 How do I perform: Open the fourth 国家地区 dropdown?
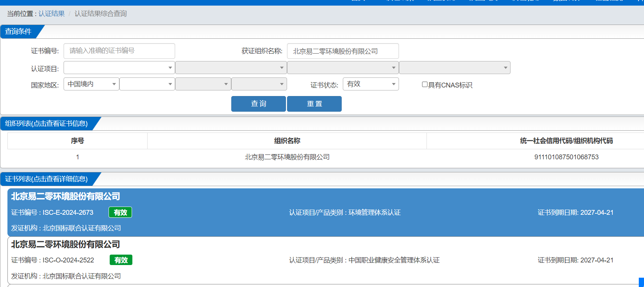[259, 84]
